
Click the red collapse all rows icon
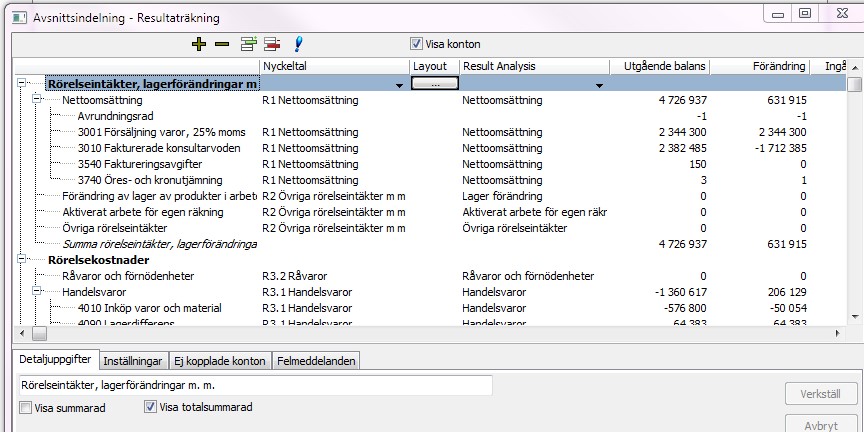tap(272, 44)
